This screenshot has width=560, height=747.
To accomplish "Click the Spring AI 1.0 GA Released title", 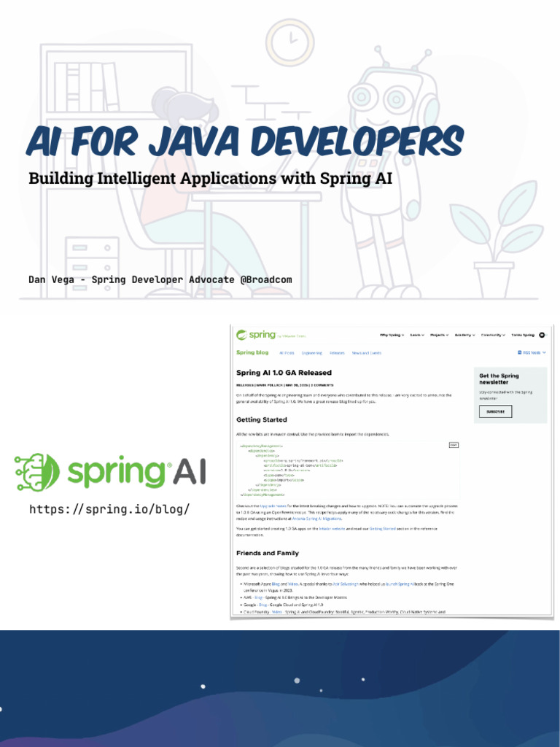I will tap(284, 373).
